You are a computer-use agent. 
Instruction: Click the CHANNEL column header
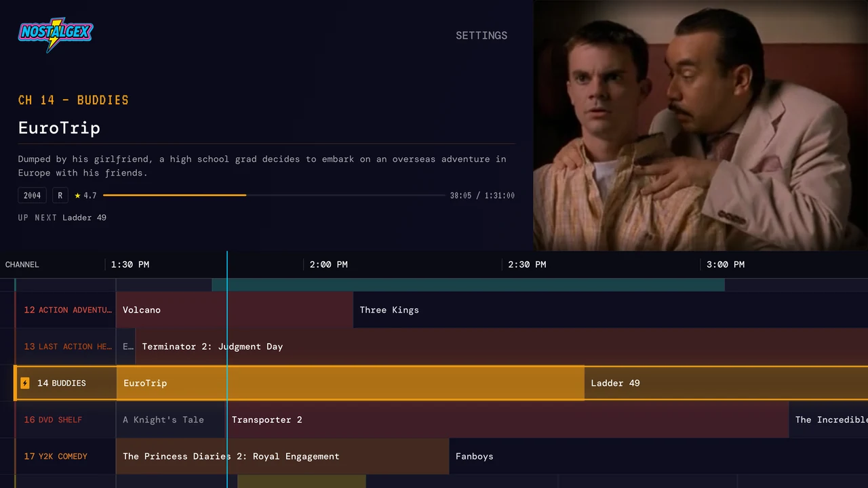click(x=22, y=264)
